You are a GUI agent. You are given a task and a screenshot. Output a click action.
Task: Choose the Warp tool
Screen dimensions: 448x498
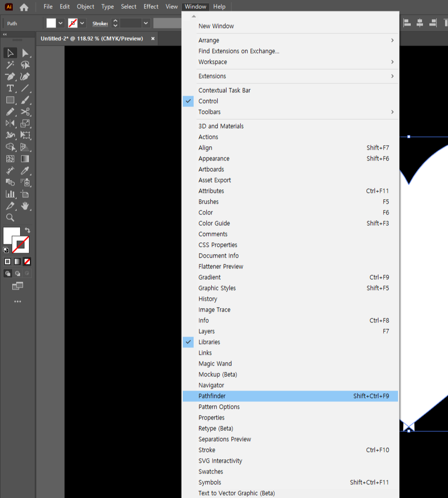click(10, 135)
